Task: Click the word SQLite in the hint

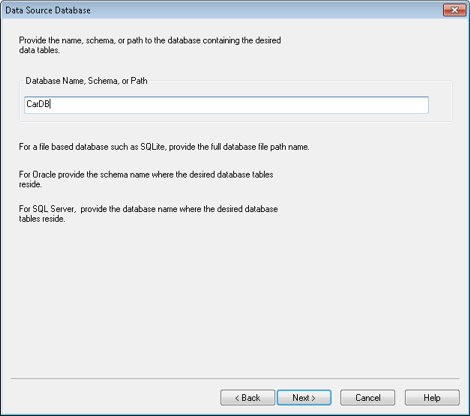Action: (x=152, y=147)
